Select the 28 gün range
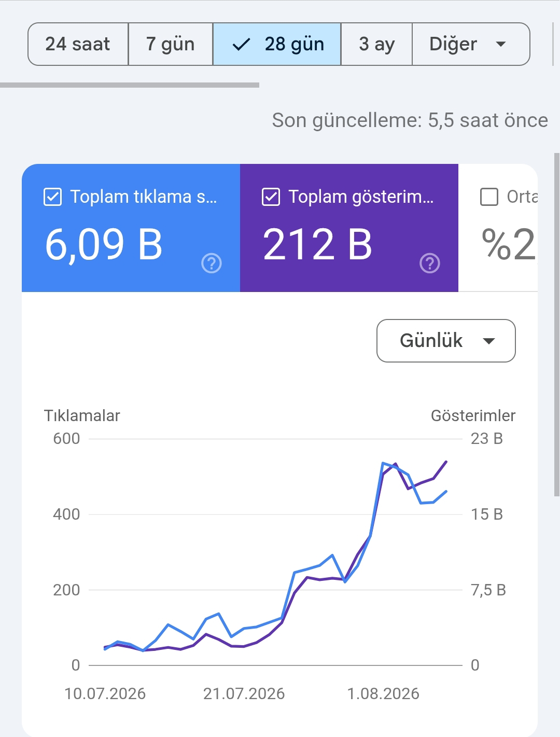The image size is (560, 737). click(x=277, y=44)
